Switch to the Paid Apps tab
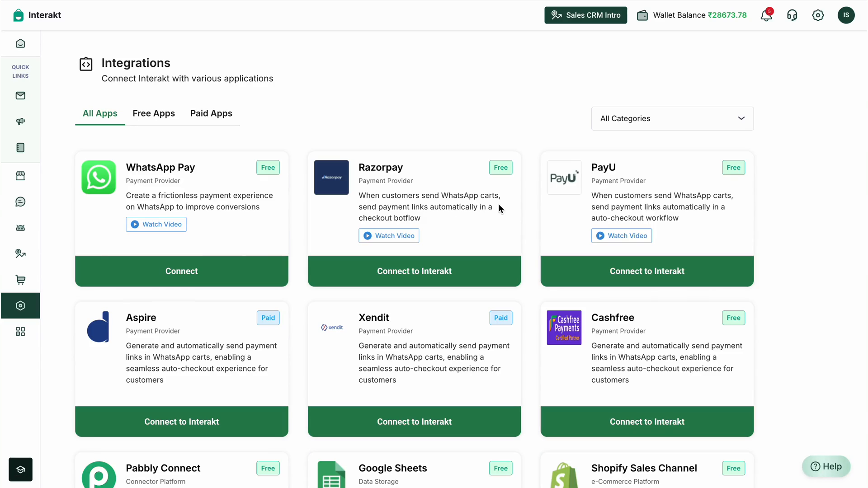868x488 pixels. pos(211,113)
